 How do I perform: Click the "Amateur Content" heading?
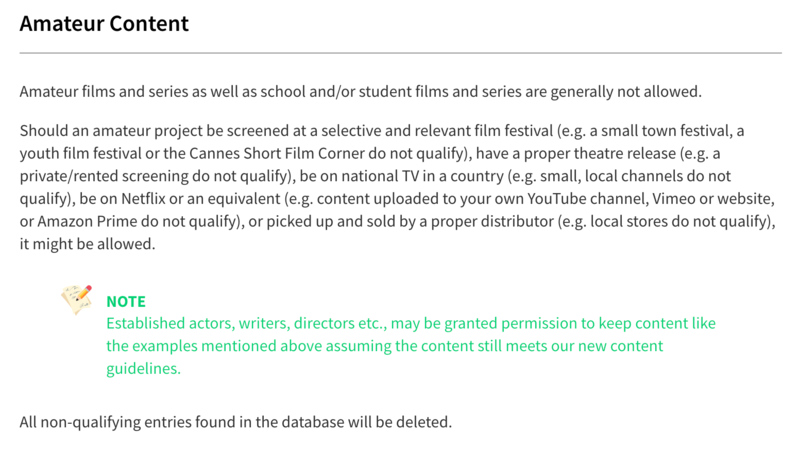pyautogui.click(x=104, y=22)
